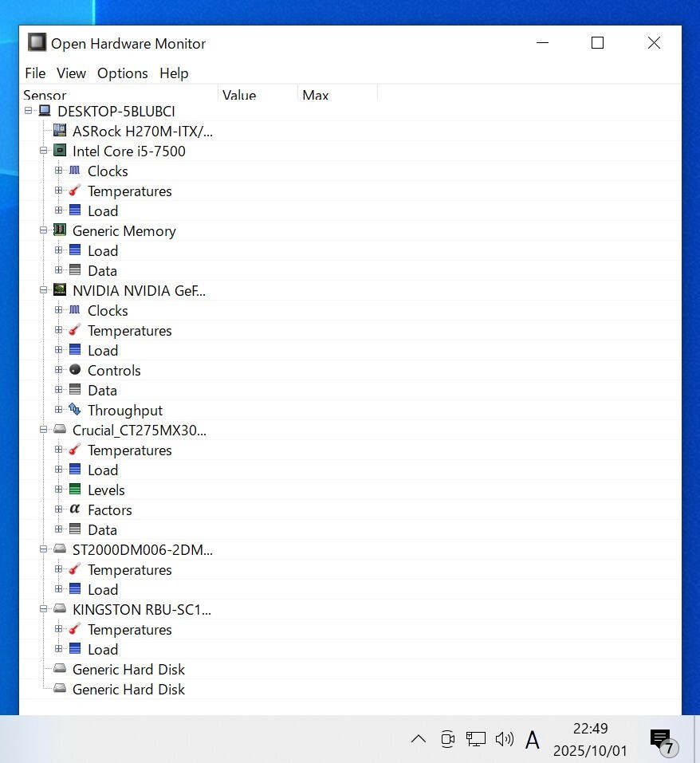
Task: Click the Factors alpha symbol icon
Action: [75, 509]
